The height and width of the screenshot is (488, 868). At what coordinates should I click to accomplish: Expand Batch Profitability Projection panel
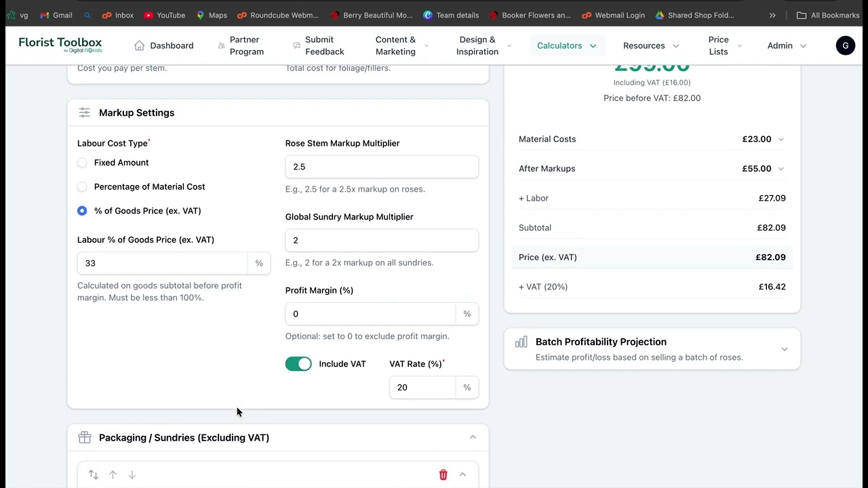click(x=785, y=349)
